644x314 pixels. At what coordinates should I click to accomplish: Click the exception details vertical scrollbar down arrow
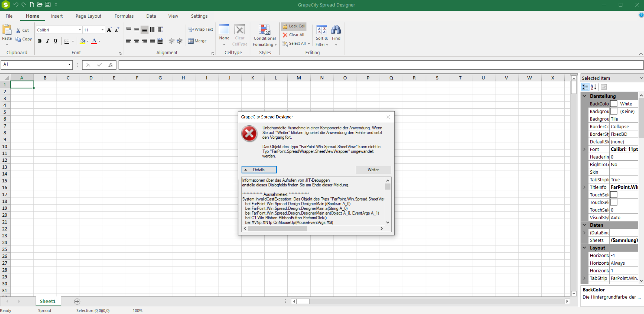coord(388,222)
